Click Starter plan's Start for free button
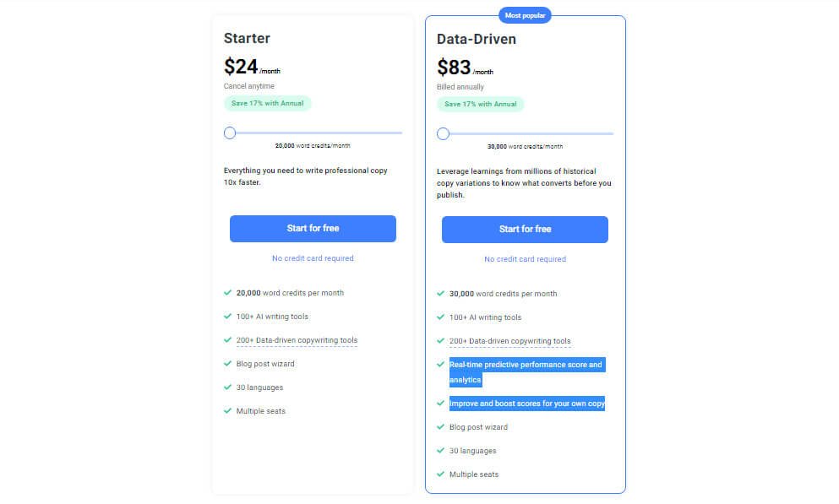This screenshot has width=839, height=504. [x=313, y=229]
